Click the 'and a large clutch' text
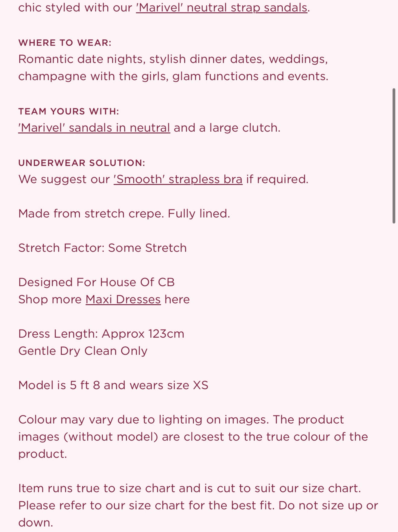The width and height of the screenshot is (398, 532). 227,128
